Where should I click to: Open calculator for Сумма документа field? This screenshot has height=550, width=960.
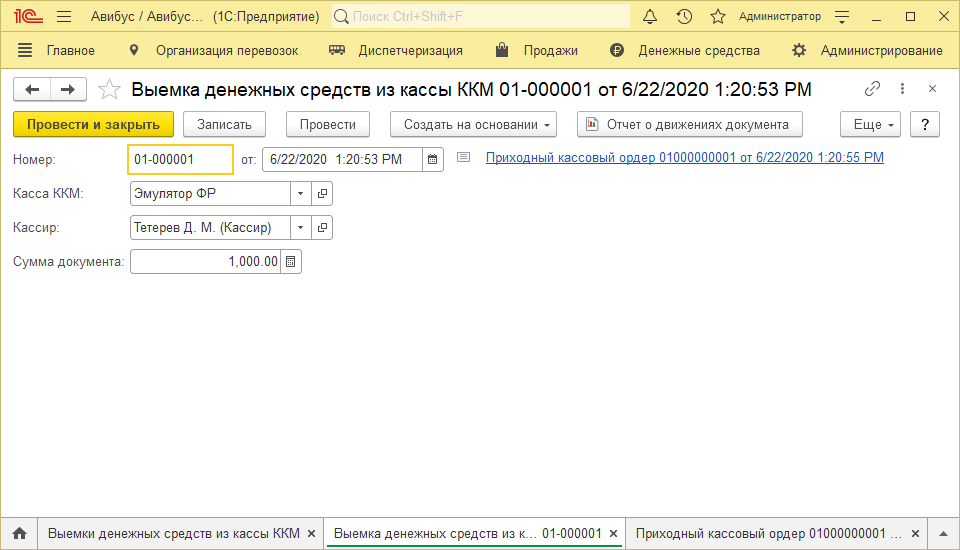click(x=291, y=261)
